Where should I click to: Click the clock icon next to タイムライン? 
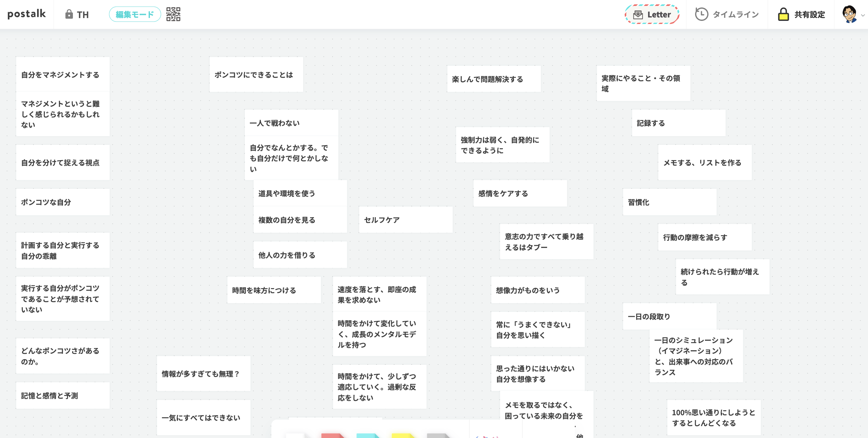702,14
